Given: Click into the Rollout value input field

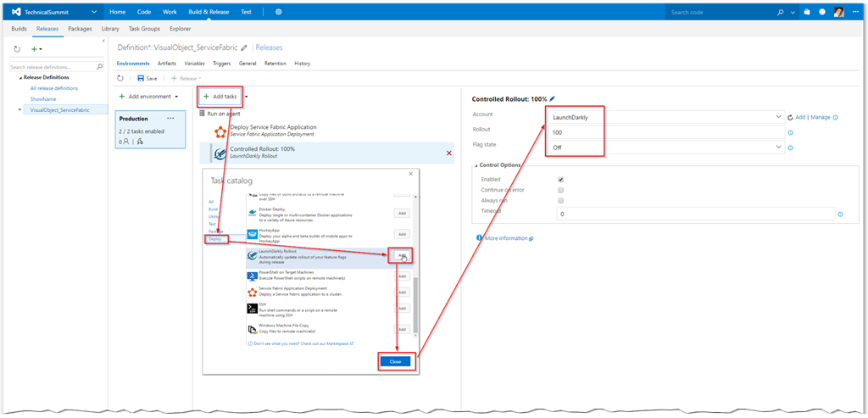Looking at the screenshot, I should click(661, 132).
